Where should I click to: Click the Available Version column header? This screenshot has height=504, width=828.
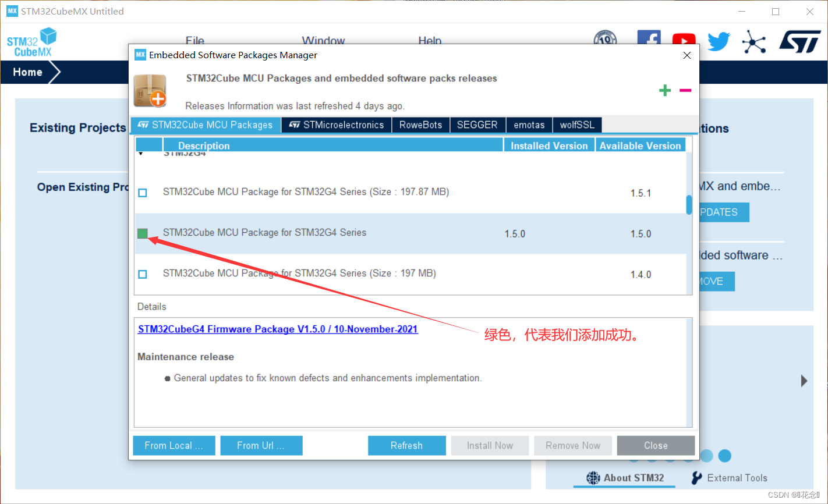coord(641,145)
